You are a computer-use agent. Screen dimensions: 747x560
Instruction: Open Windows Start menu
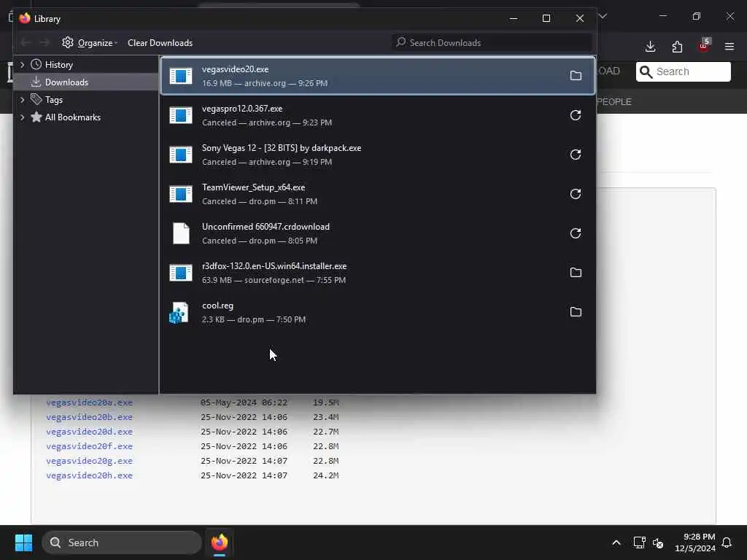pyautogui.click(x=23, y=542)
